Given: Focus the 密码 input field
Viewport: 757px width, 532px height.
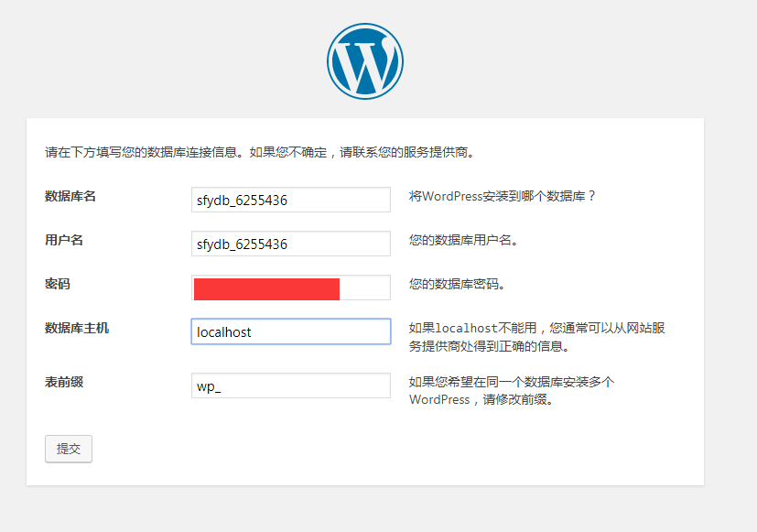Looking at the screenshot, I should 291,288.
